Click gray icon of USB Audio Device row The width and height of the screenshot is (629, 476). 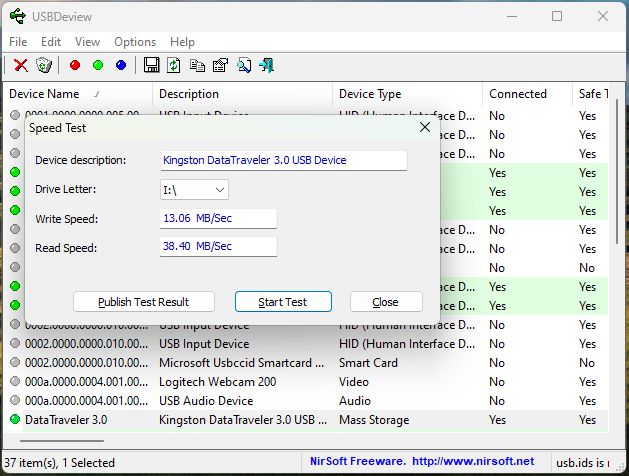point(15,400)
